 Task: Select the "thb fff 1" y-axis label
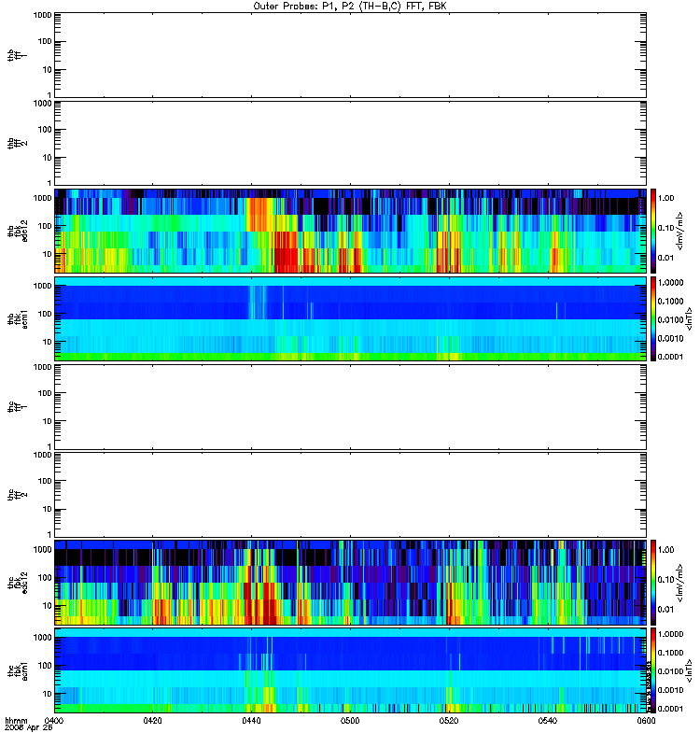click(x=18, y=55)
